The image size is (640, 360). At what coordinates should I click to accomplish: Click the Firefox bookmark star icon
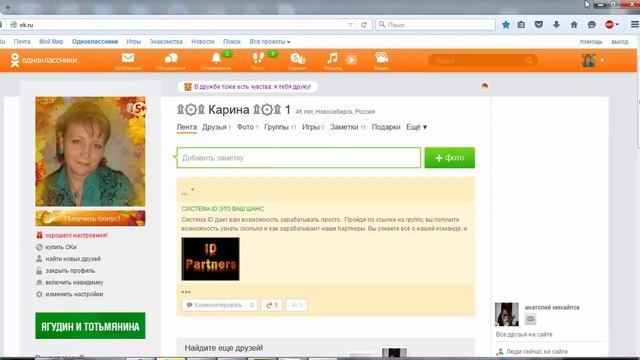point(506,25)
